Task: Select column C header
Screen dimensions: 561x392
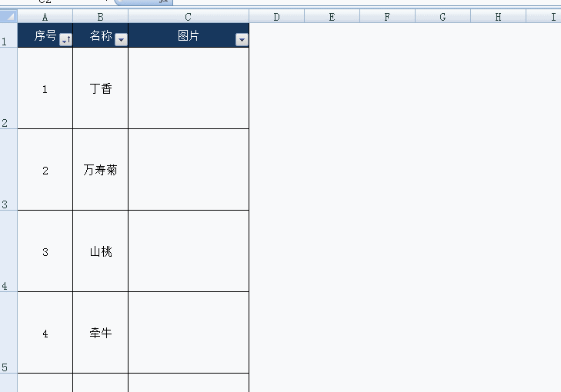Action: coord(189,16)
